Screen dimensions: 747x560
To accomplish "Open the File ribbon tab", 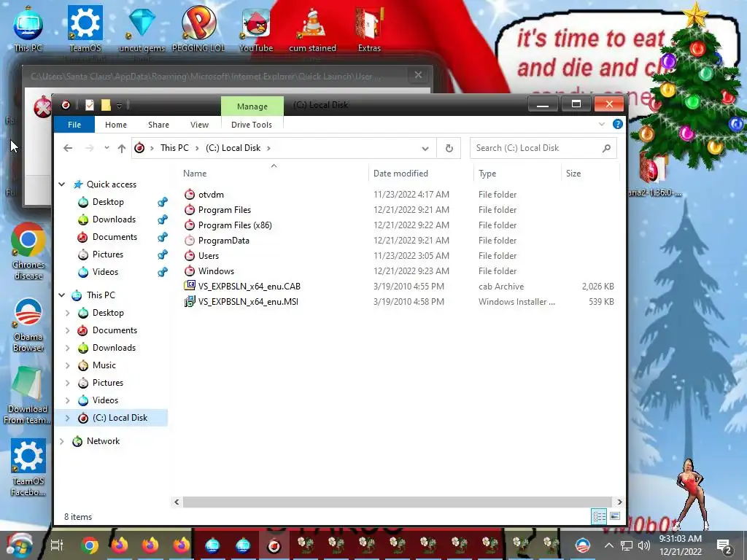I will 74,124.
